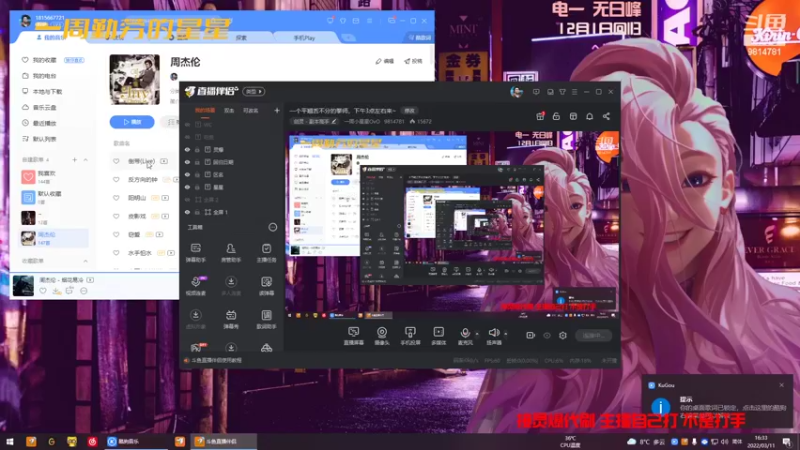Open 我的音乐 tab in music player
This screenshot has height=450, width=800.
pyautogui.click(x=52, y=38)
